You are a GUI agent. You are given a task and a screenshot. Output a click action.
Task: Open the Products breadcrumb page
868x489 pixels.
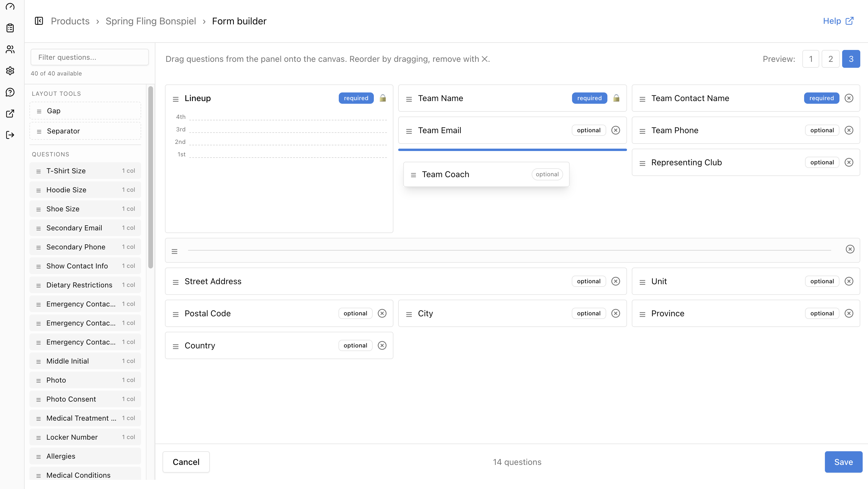pyautogui.click(x=70, y=21)
